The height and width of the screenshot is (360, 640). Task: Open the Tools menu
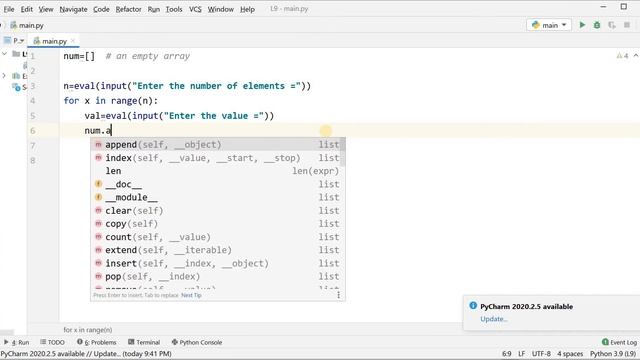coord(174,9)
